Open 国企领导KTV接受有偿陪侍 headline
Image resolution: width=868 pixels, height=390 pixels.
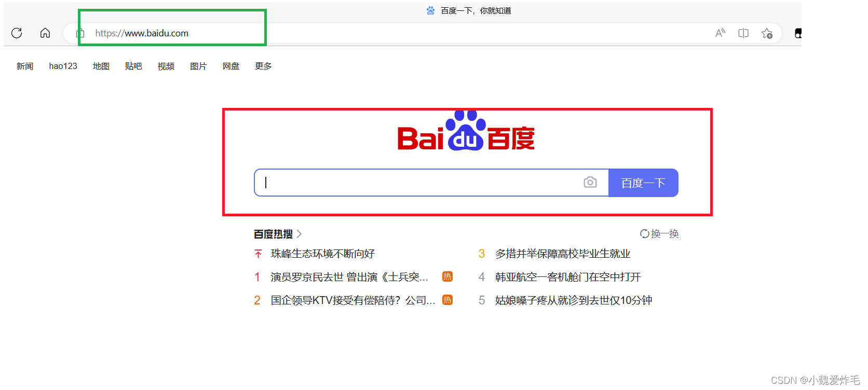click(353, 300)
